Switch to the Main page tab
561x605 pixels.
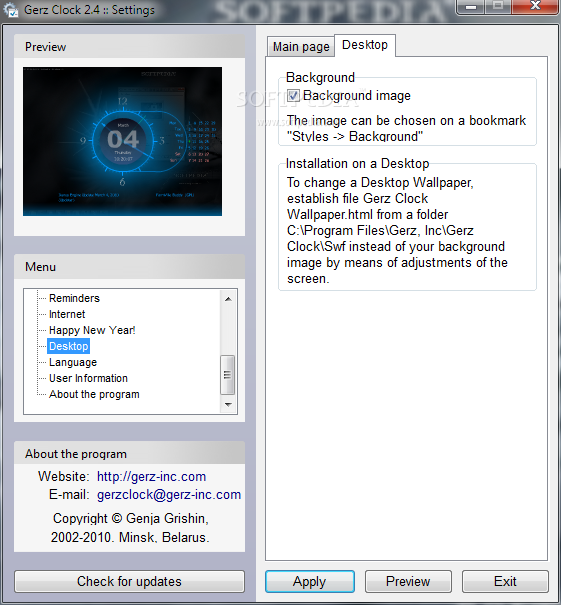[x=301, y=47]
